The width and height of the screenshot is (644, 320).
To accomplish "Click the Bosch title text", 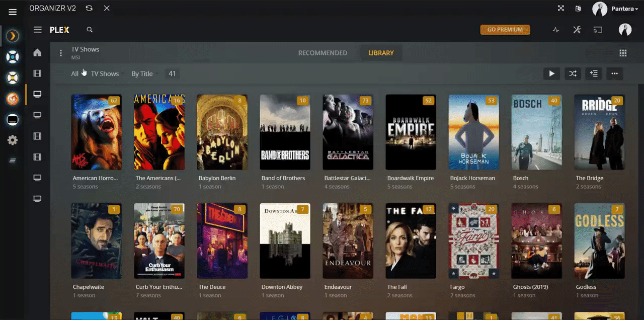I will tap(520, 178).
